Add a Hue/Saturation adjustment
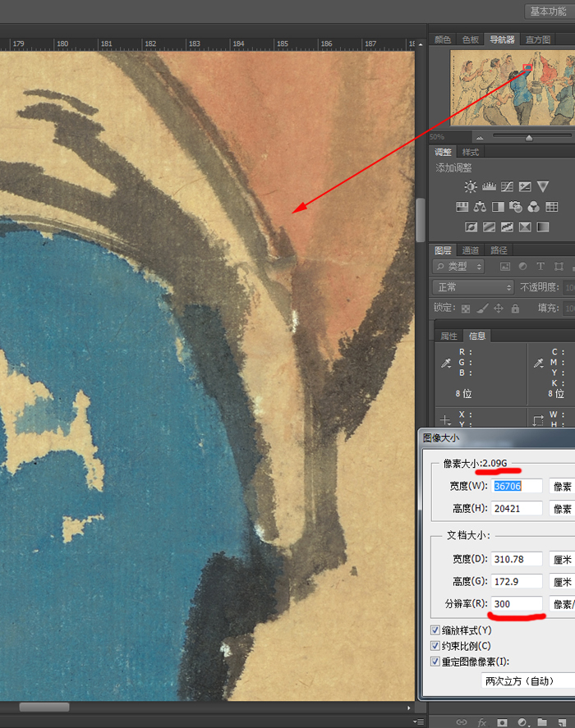Image resolution: width=575 pixels, height=728 pixels. click(462, 207)
